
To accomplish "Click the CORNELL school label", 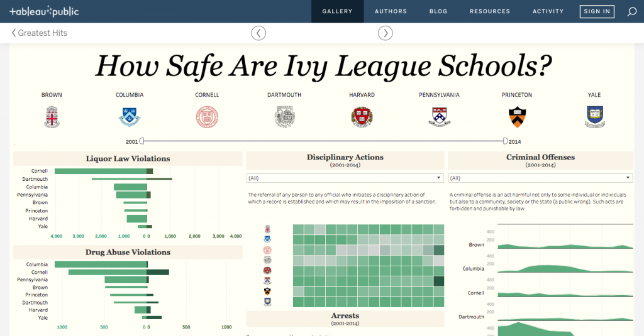I will tap(207, 95).
